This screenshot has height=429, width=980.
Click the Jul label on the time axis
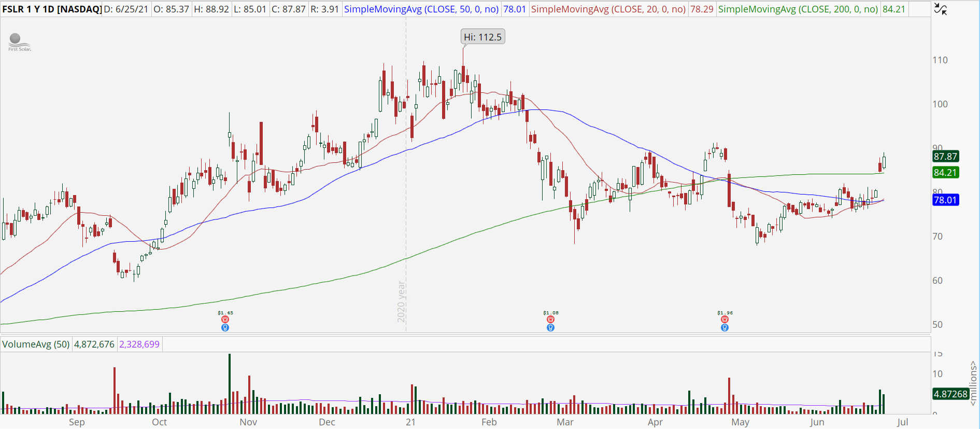pyautogui.click(x=903, y=422)
